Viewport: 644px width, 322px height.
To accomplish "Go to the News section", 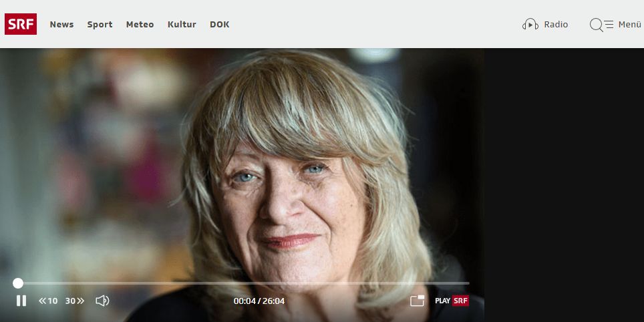I will pos(61,25).
